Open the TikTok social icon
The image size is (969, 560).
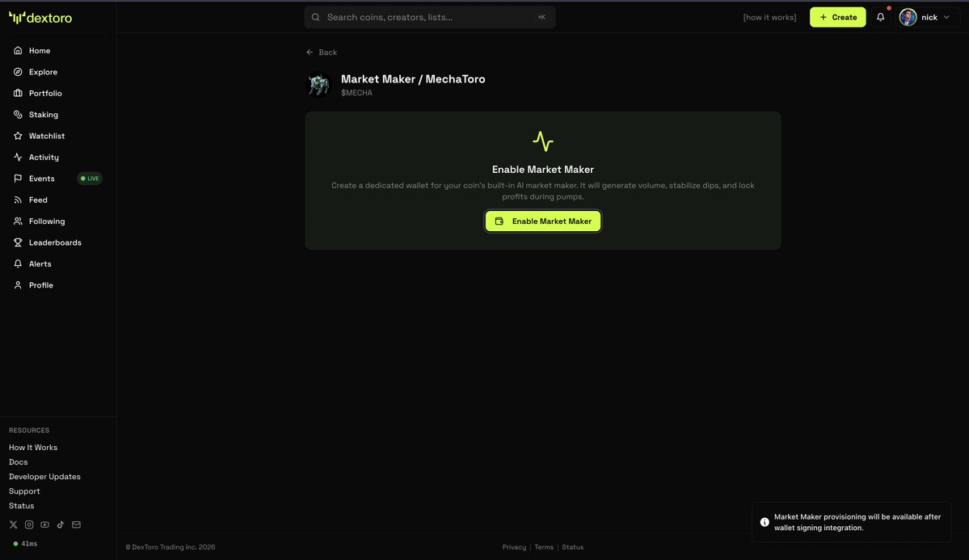coord(61,524)
